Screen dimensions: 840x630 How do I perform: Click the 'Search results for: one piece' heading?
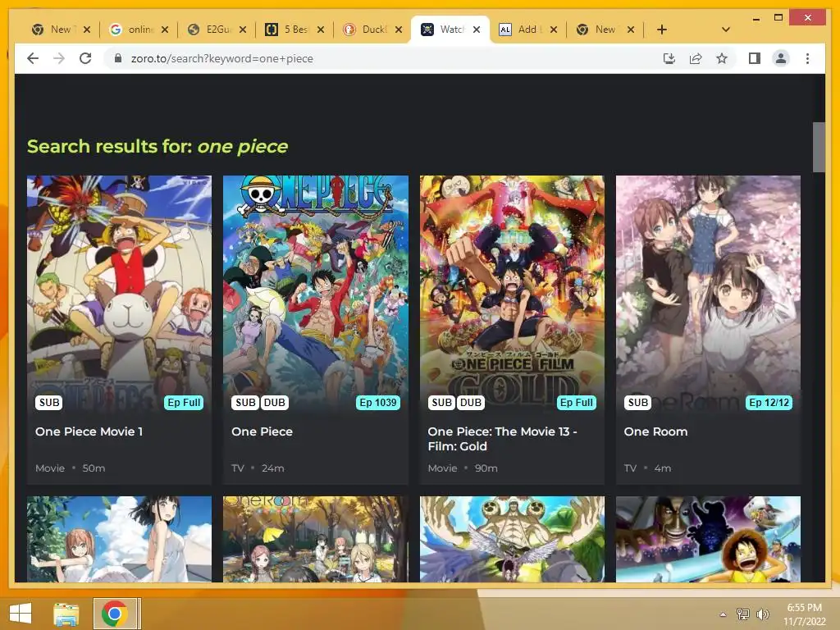click(157, 146)
